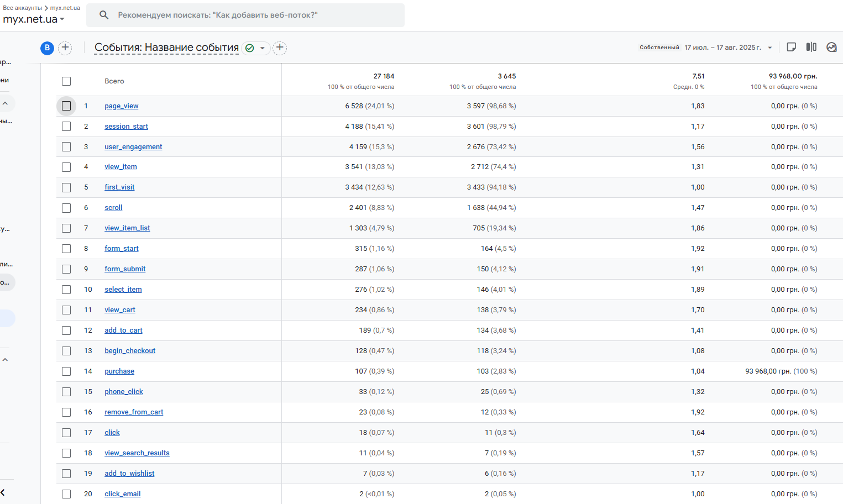Click the myx.net.ua breadcrumb link
Image resolution: width=843 pixels, height=504 pixels.
pyautogui.click(x=65, y=8)
